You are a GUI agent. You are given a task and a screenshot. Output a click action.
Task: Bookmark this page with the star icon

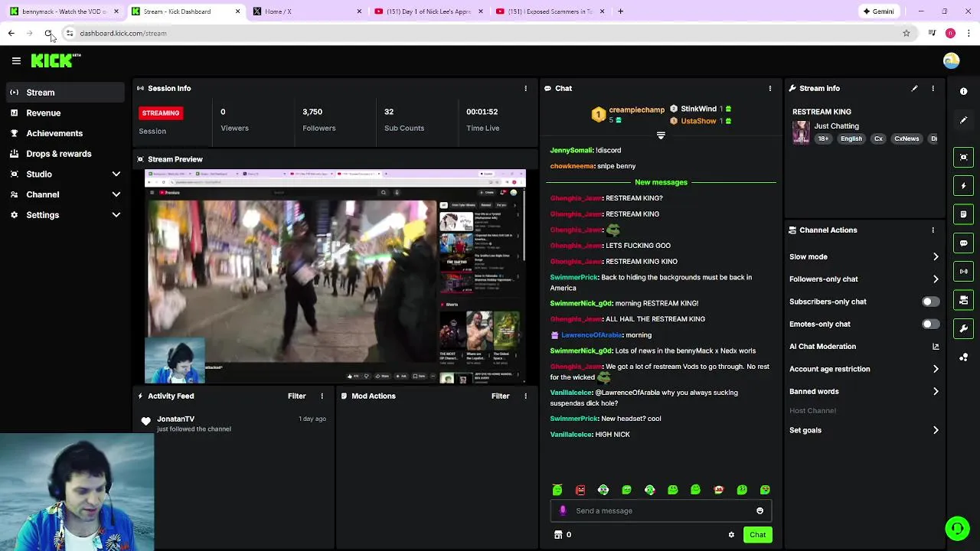point(906,33)
